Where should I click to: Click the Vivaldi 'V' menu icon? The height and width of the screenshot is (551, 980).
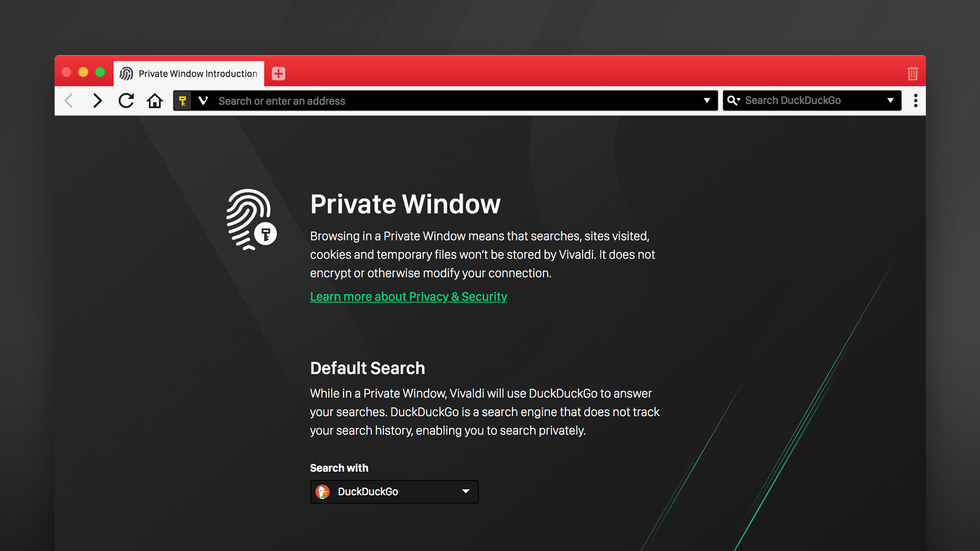point(202,101)
